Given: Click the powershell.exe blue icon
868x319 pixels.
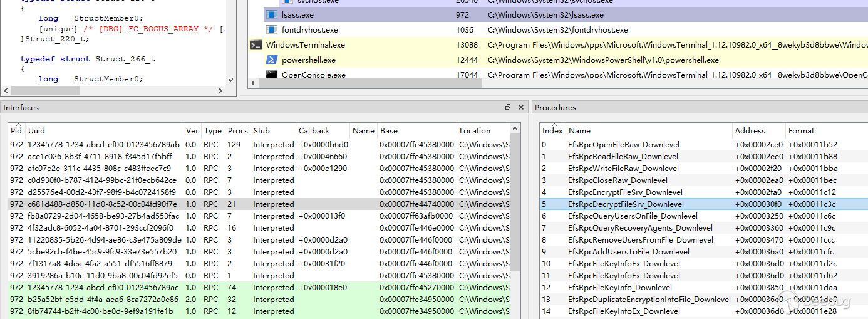Looking at the screenshot, I should pyautogui.click(x=271, y=60).
